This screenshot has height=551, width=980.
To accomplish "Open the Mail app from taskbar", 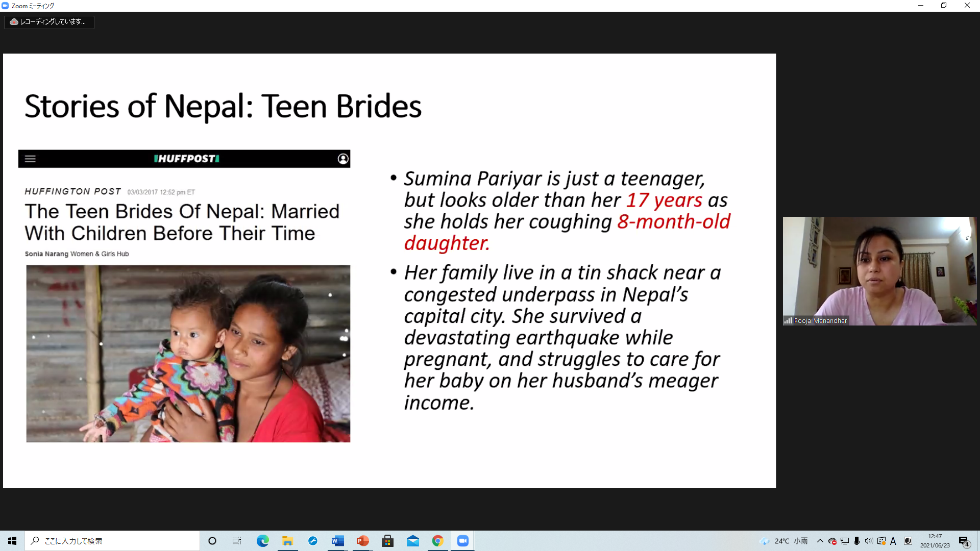I will coord(413,541).
